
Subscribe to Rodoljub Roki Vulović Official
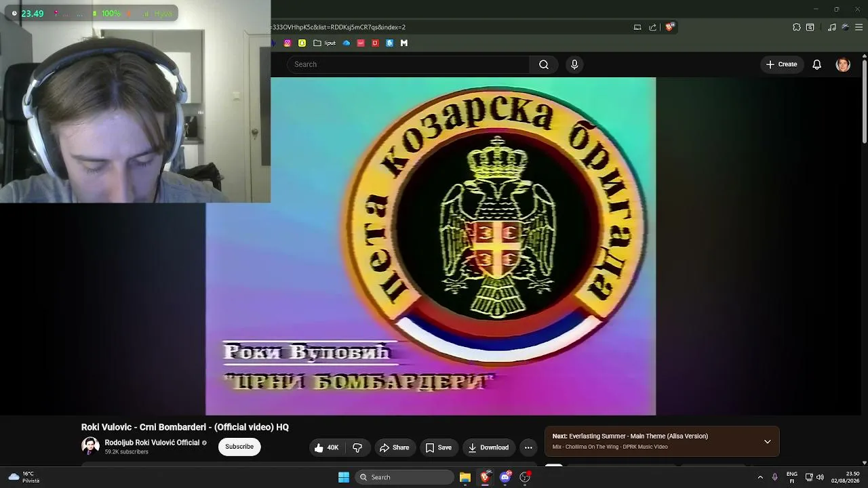click(x=239, y=447)
